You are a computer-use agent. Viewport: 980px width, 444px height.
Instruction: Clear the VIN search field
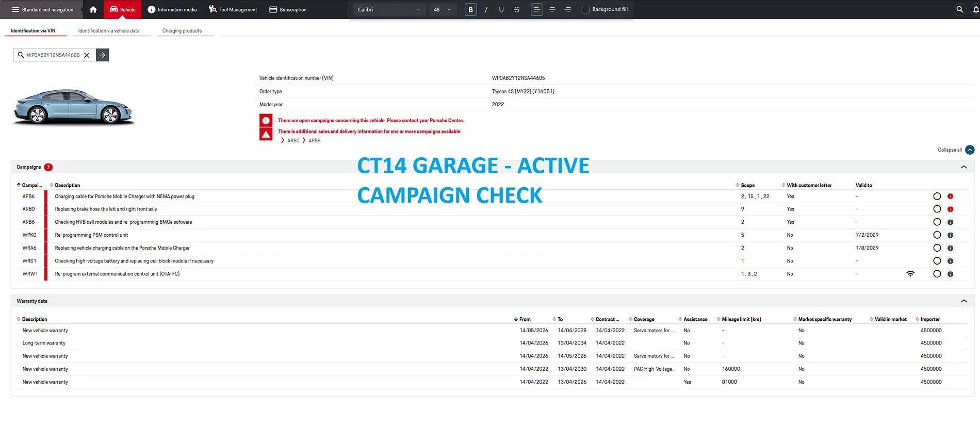point(87,55)
